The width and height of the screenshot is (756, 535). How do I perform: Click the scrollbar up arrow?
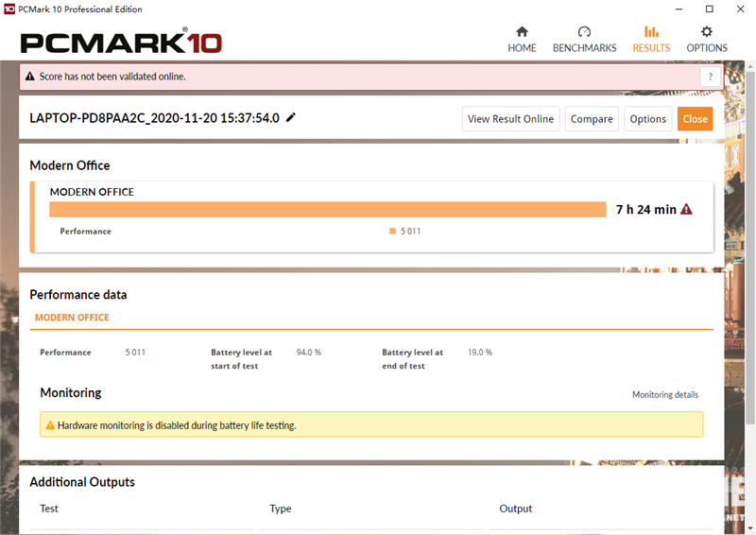[750, 65]
